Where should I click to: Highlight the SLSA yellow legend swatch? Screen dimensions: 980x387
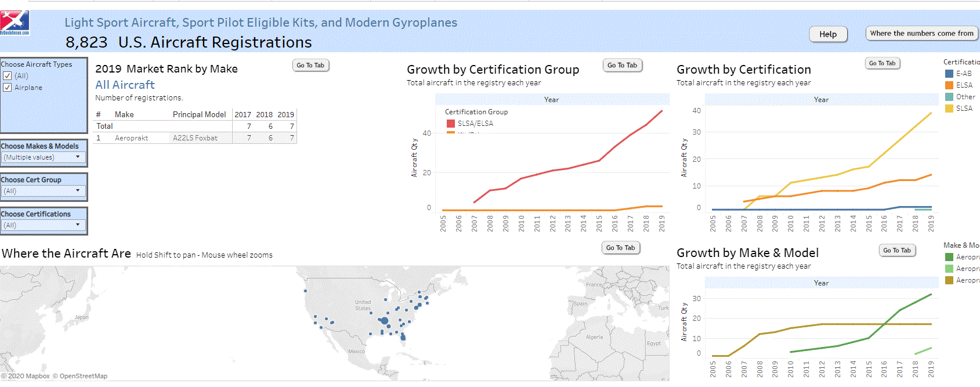tap(949, 108)
